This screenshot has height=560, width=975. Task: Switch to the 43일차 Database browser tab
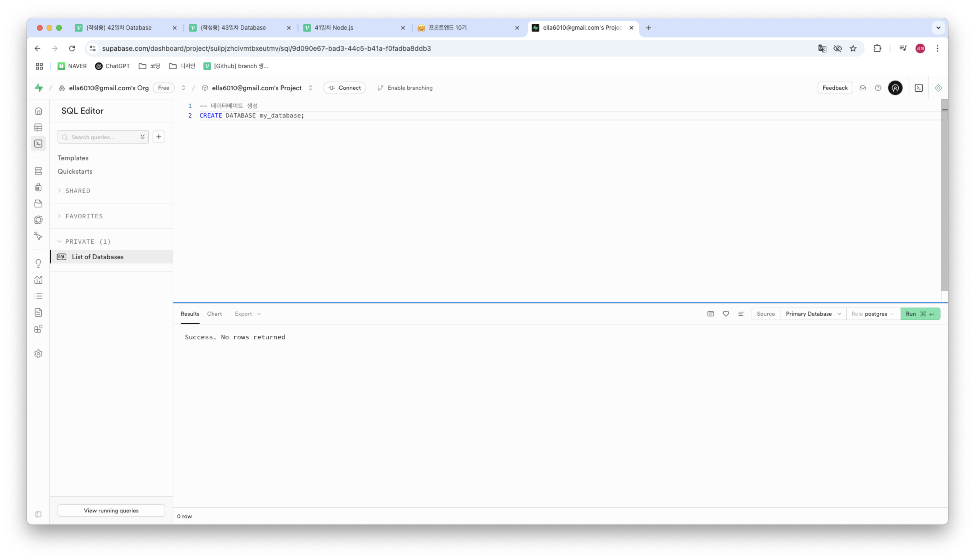point(240,28)
